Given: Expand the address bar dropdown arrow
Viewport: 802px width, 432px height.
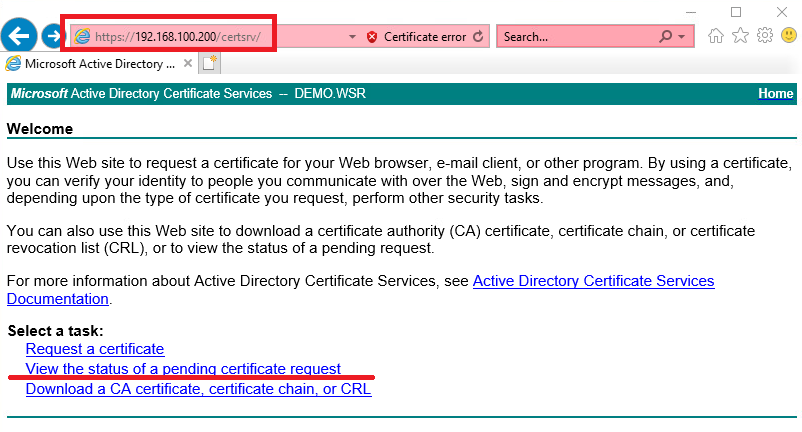Looking at the screenshot, I should [352, 37].
